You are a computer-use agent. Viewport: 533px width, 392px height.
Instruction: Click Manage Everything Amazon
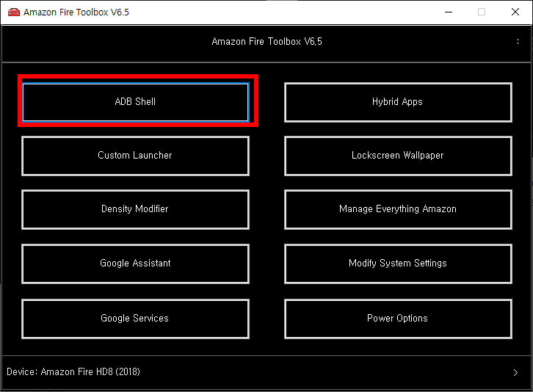(x=398, y=209)
